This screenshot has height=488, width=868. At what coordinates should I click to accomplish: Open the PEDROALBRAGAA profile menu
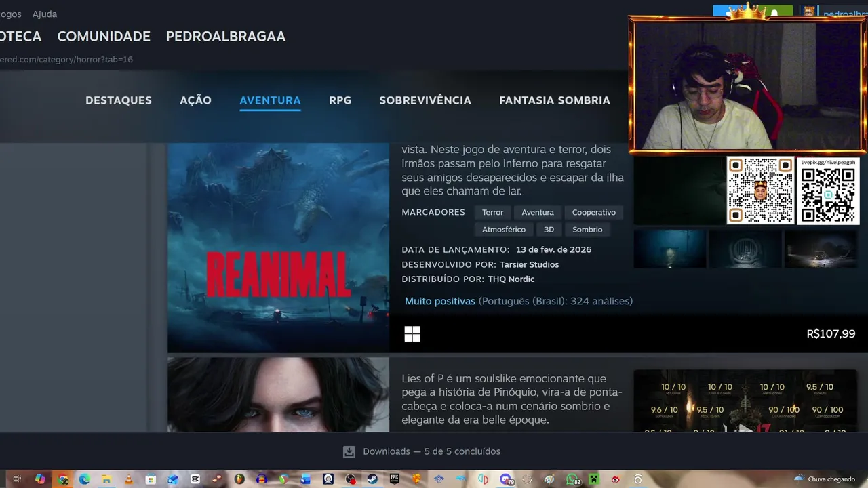(226, 36)
